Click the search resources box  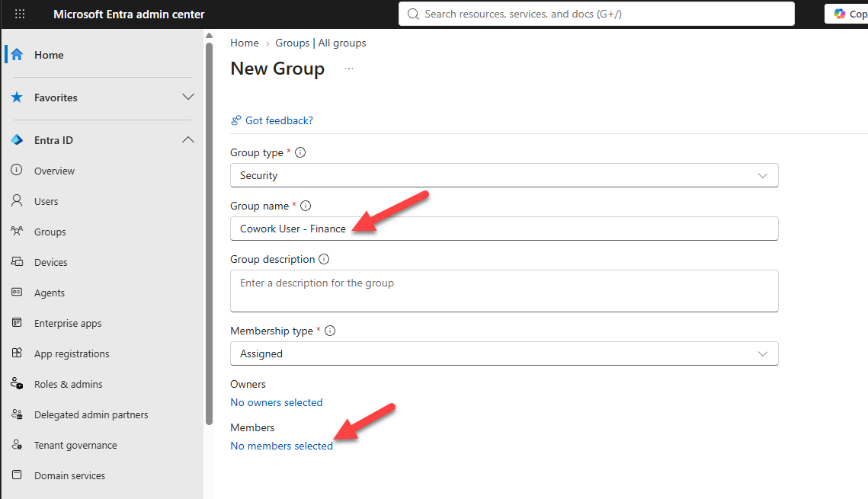pyautogui.click(x=597, y=14)
